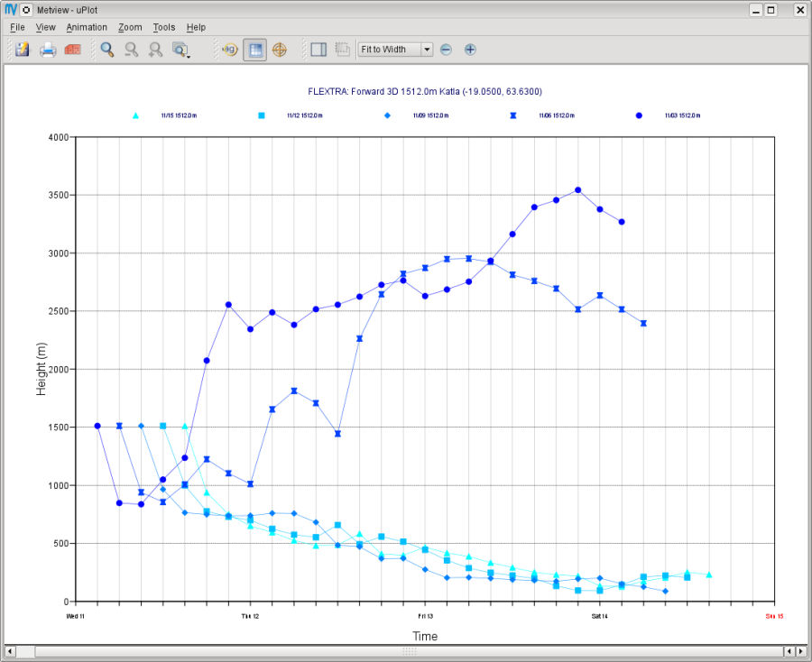Open the Animation menu
The image size is (812, 662).
coord(87,27)
